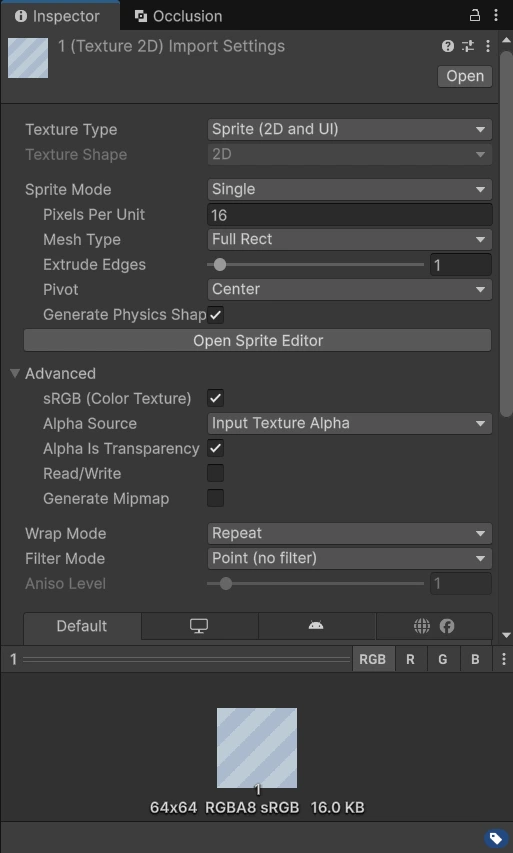513x853 pixels.
Task: Collapse the Advanced section
Action: (x=15, y=373)
